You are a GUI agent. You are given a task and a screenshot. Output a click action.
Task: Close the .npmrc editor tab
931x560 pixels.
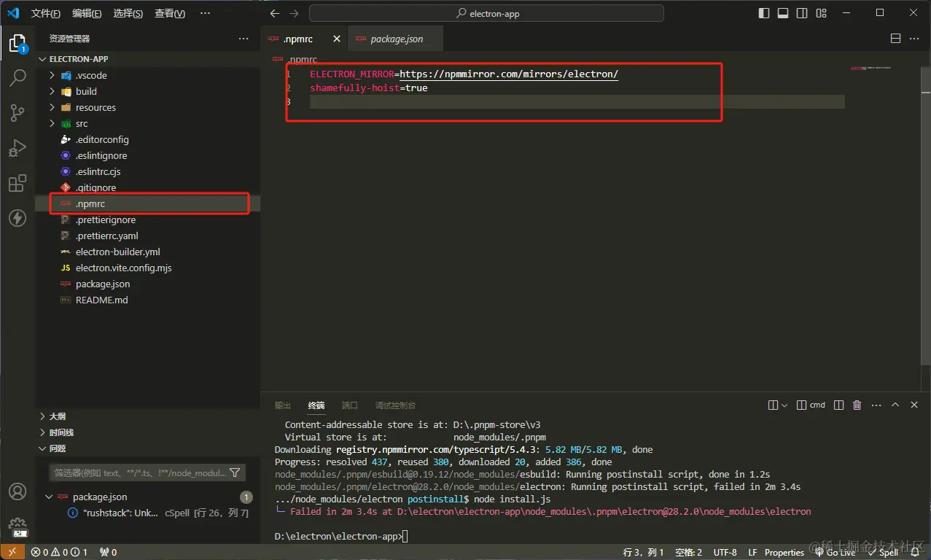pos(337,39)
